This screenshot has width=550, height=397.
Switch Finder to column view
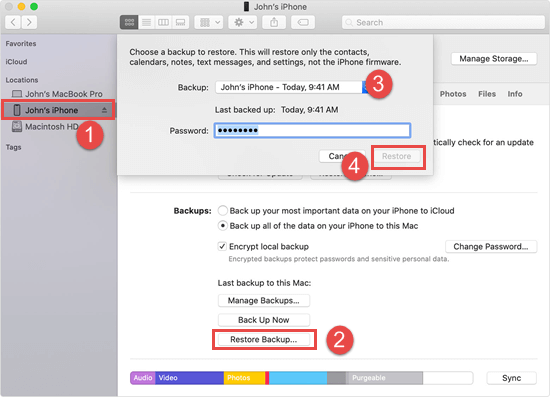click(x=163, y=22)
